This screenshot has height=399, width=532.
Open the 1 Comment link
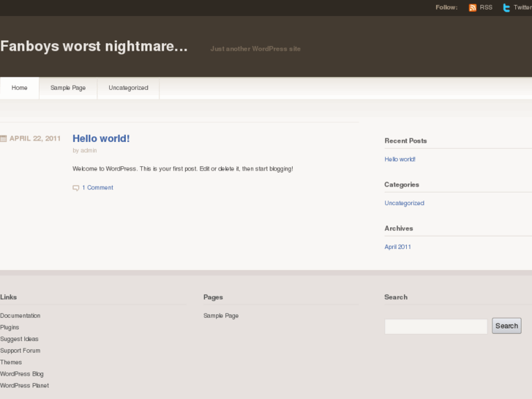(x=98, y=187)
